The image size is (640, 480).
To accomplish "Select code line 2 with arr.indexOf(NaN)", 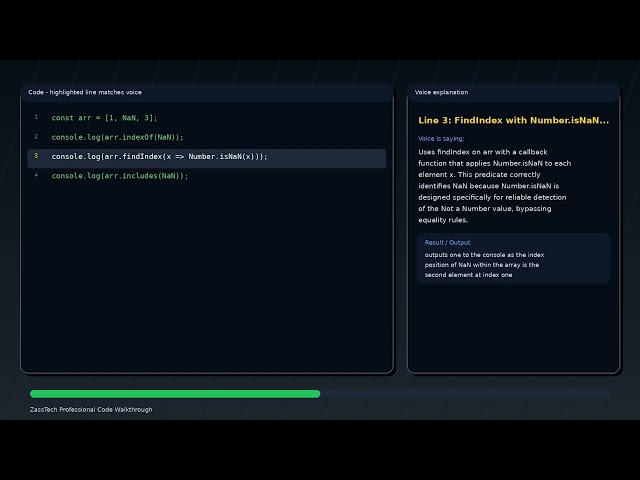I will [x=118, y=137].
